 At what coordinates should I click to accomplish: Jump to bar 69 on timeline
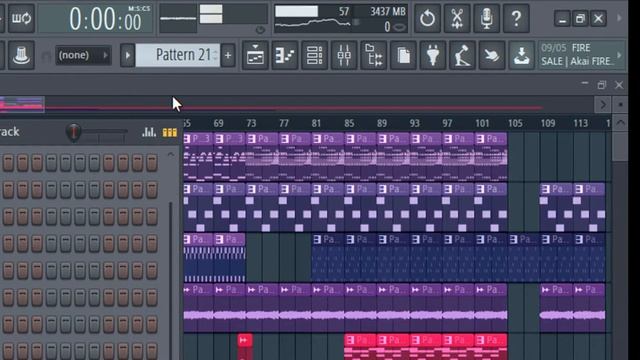click(218, 123)
